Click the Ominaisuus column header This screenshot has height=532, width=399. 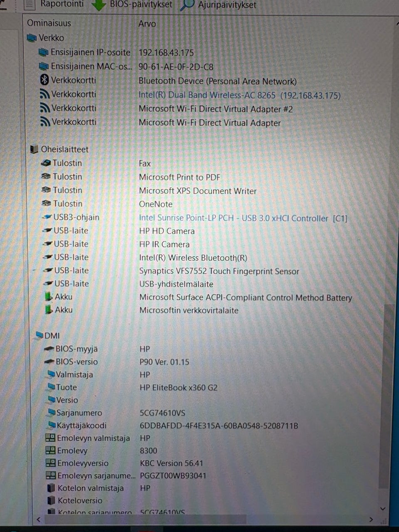click(49, 23)
